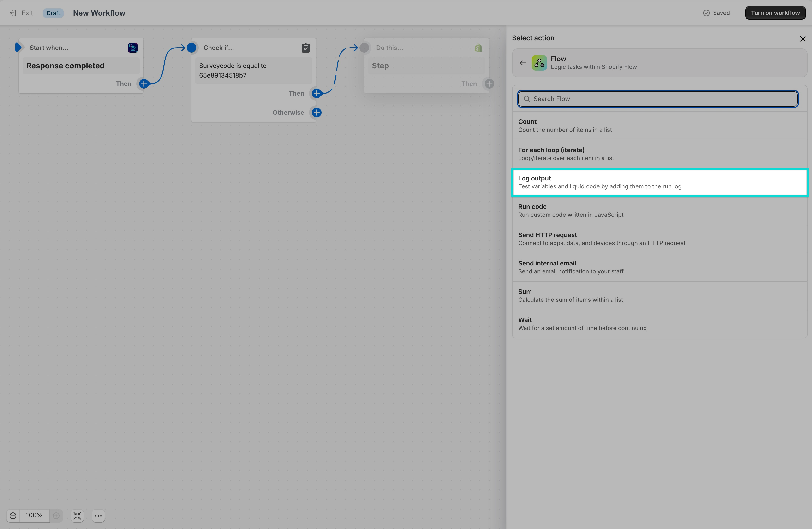Viewport: 812px width, 529px height.
Task: Choose For each loop (iterate) action
Action: point(659,154)
